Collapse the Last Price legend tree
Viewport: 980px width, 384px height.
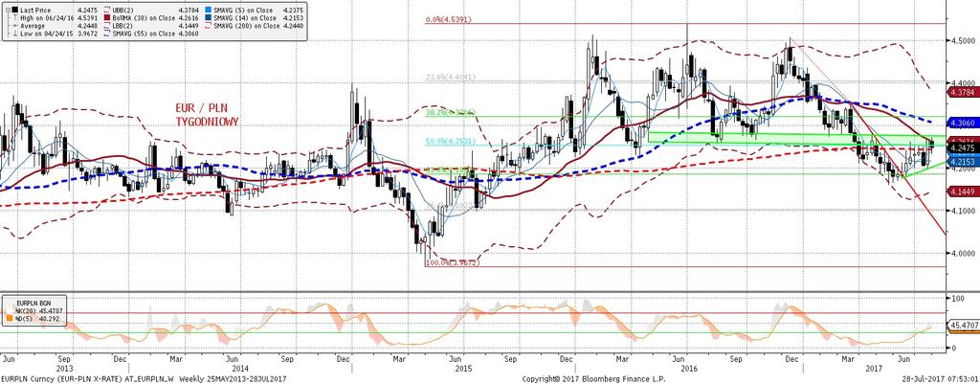[8, 10]
